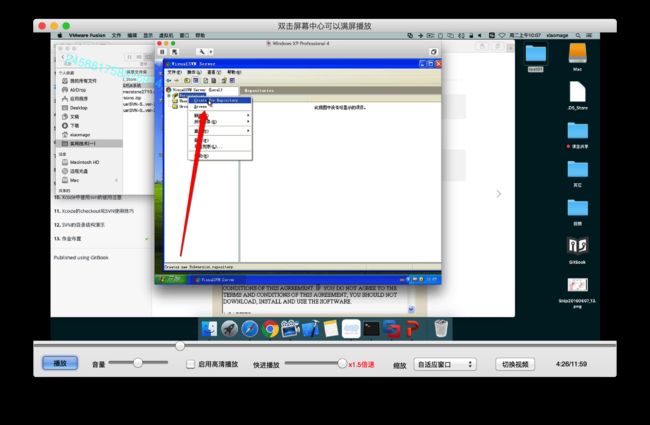
Task: Click the 播放 play button
Action: point(60,363)
